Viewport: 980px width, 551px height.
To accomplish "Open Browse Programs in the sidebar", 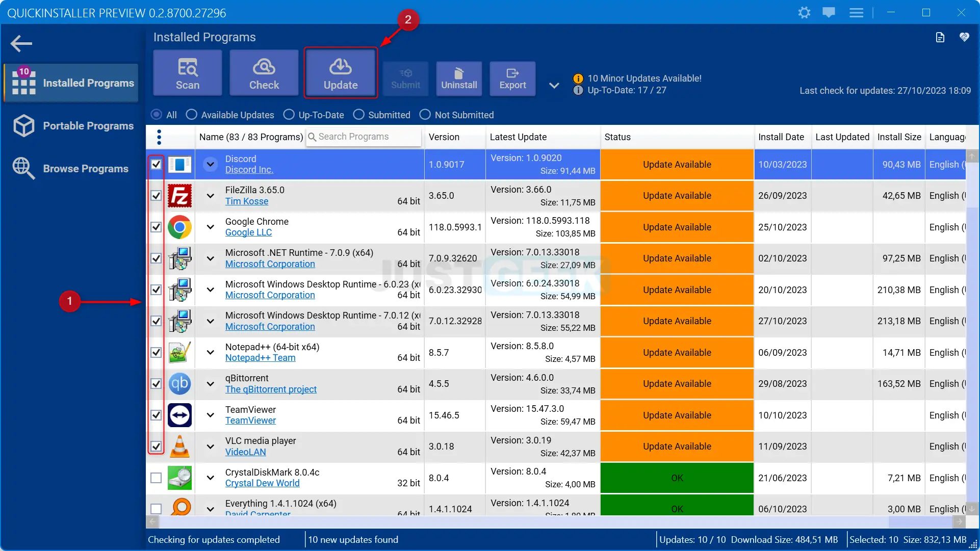I will tap(71, 168).
